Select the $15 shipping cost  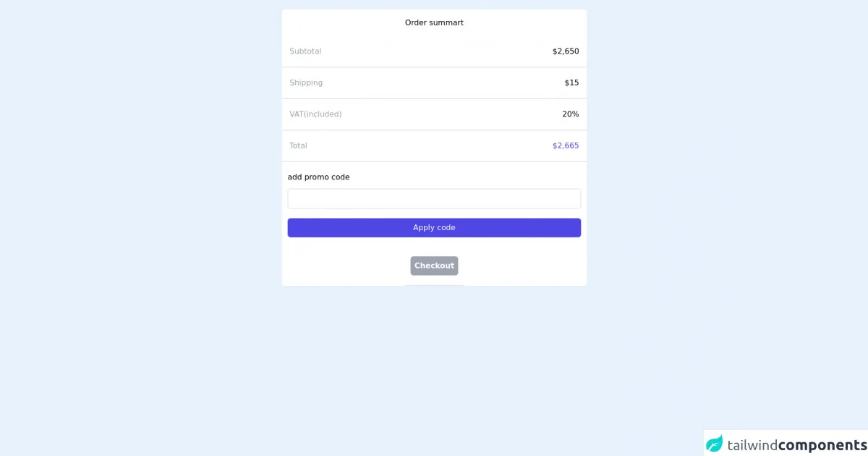(571, 83)
